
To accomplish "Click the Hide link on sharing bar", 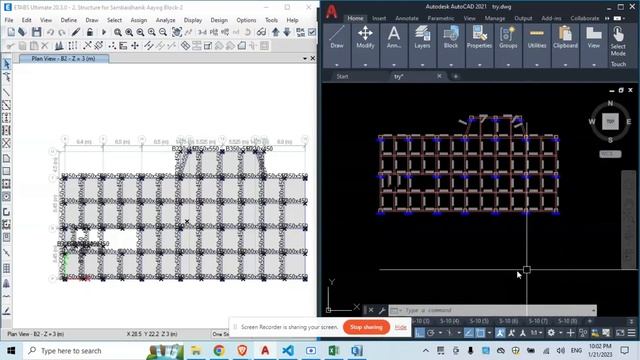I will 400,327.
